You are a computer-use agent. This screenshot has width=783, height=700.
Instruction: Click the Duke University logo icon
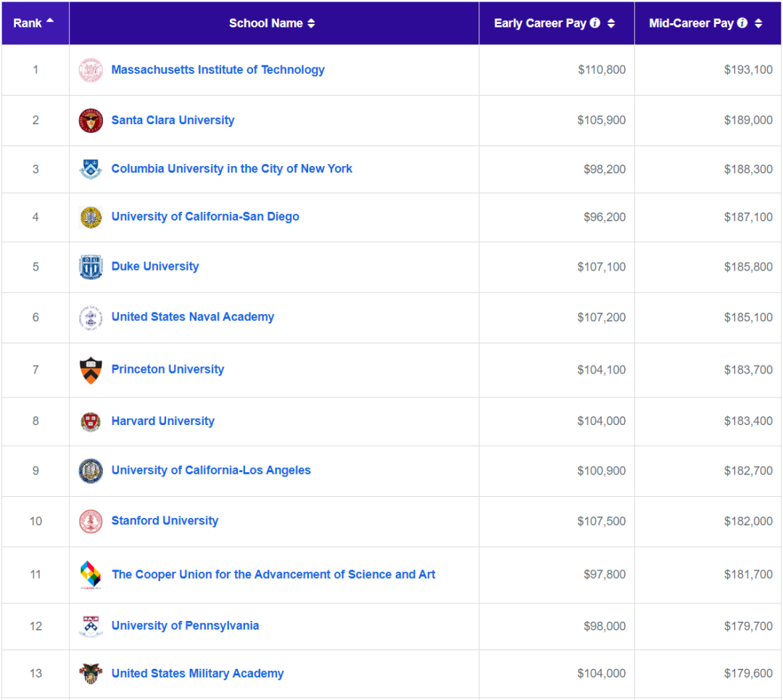91,267
